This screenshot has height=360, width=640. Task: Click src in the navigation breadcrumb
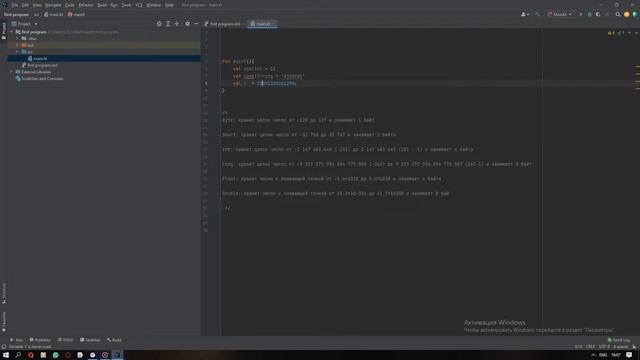tap(36, 14)
